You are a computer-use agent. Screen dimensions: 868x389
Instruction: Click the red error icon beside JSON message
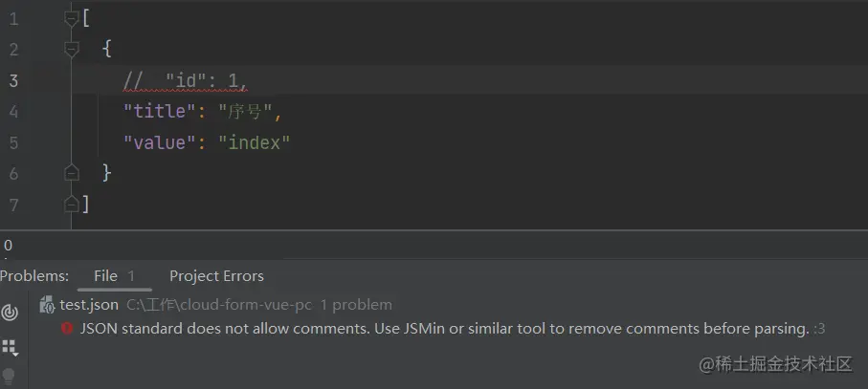coord(67,328)
